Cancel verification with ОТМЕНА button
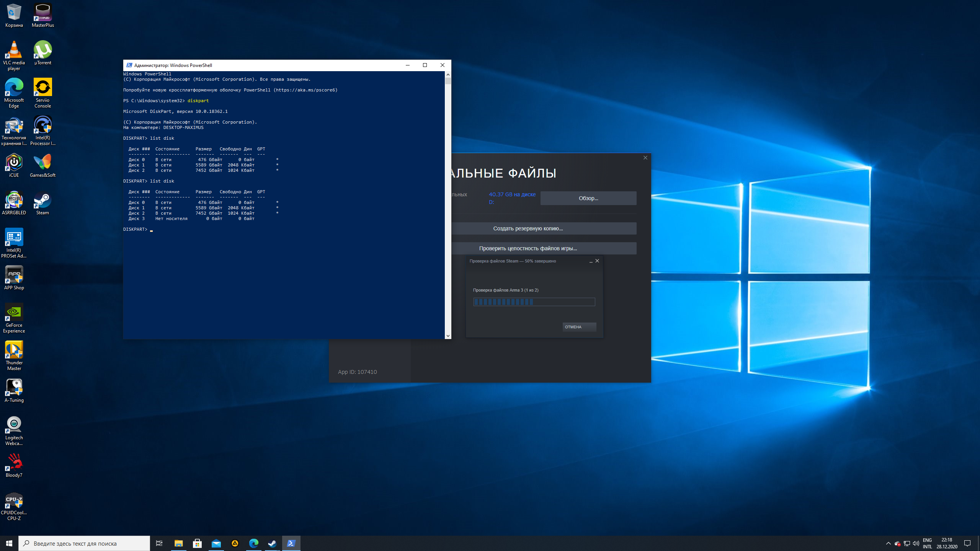The image size is (980, 551). [579, 327]
